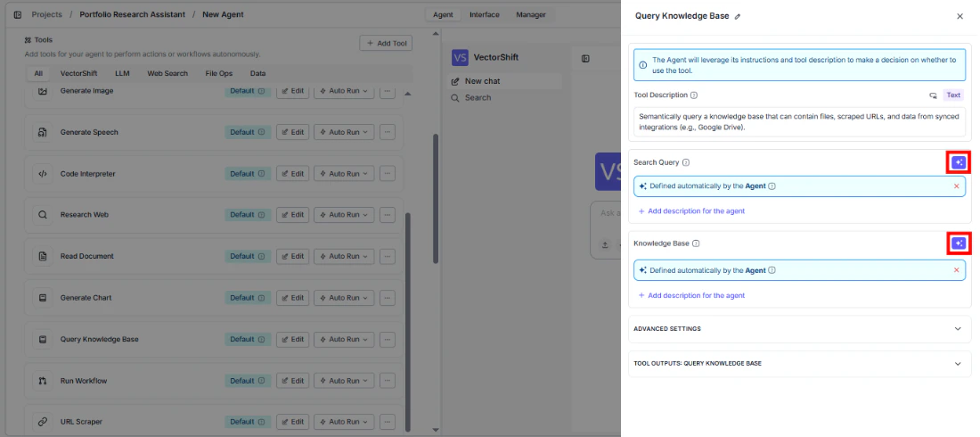
Task: Open Portfolio Research Assistant breadcrumb
Action: click(133, 14)
